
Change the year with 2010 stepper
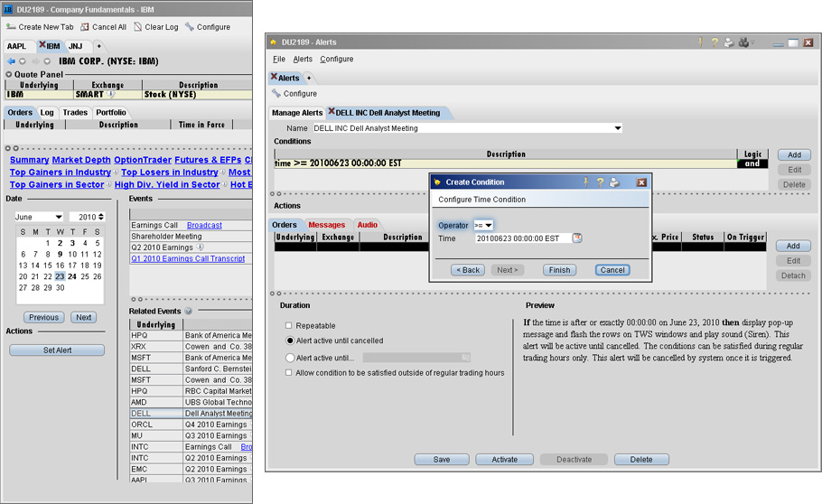click(x=100, y=217)
